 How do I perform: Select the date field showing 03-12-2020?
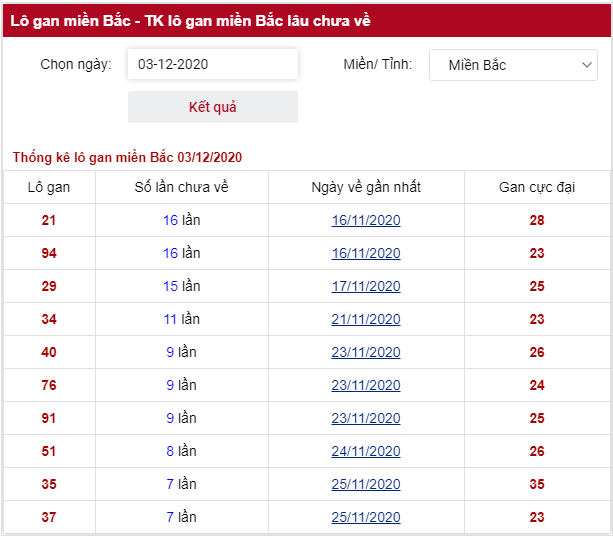coord(213,64)
